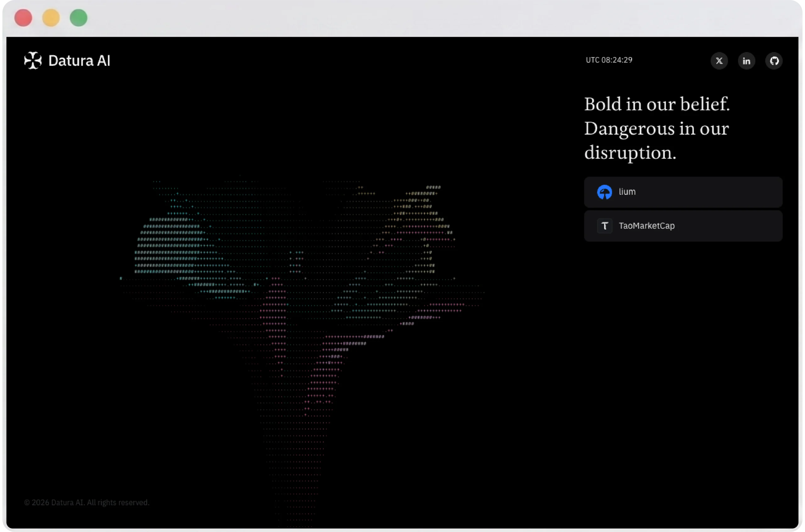805x532 pixels.
Task: Click the Datura AI flower logo
Action: coord(33,60)
